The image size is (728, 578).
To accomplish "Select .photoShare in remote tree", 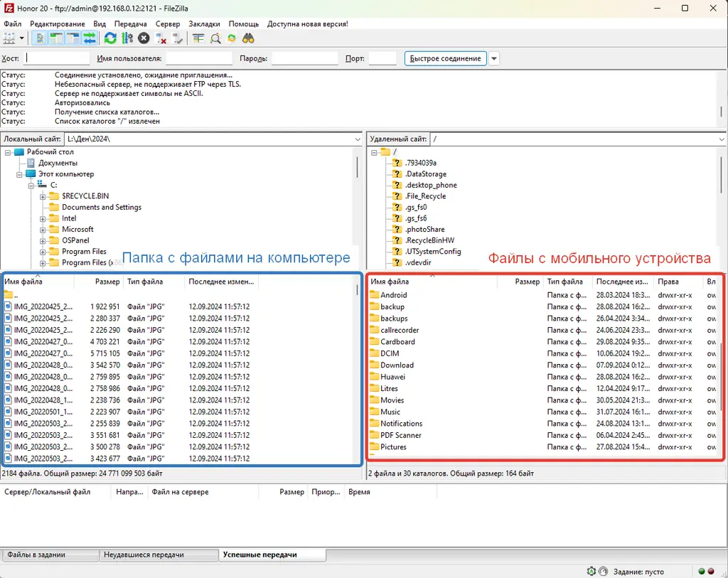I will [x=425, y=230].
